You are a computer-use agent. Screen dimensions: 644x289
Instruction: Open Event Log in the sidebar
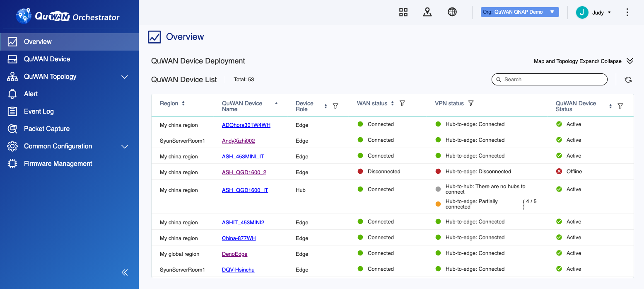coord(70,112)
